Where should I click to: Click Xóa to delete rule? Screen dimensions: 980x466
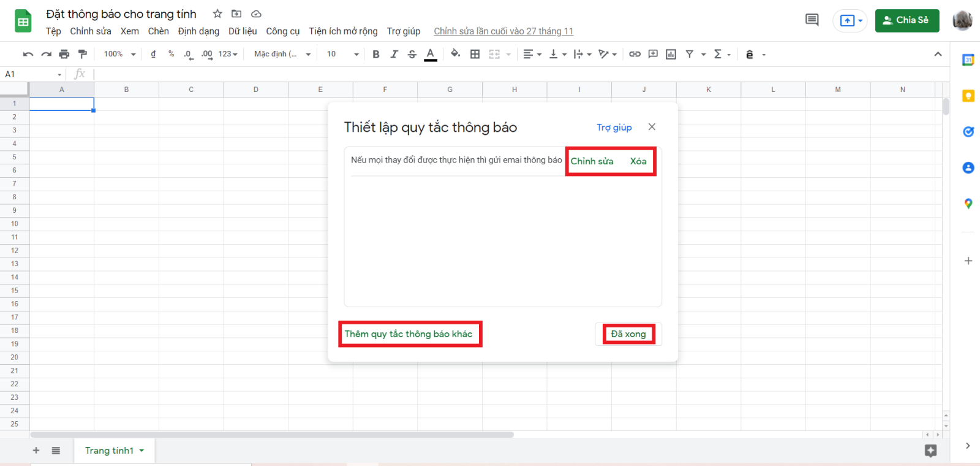(x=638, y=161)
